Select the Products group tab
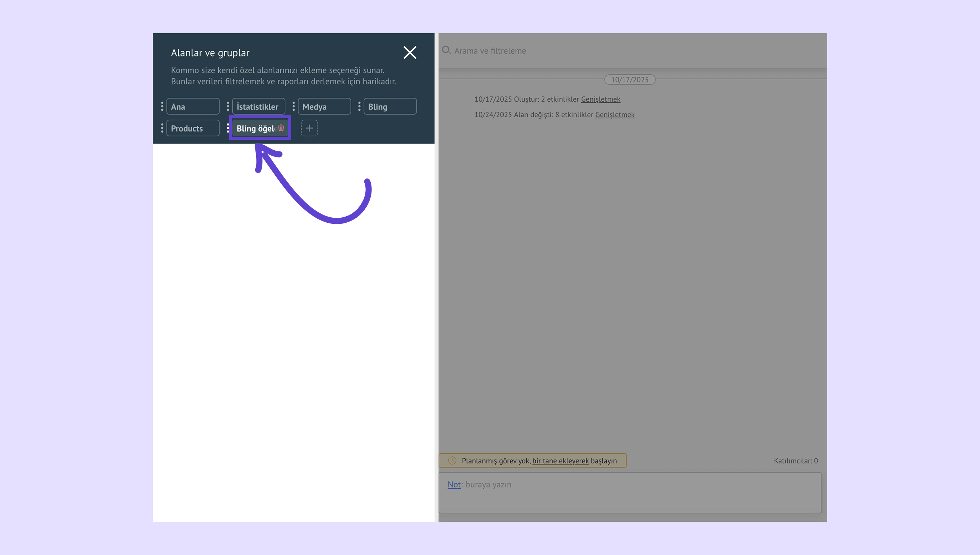 coord(193,128)
